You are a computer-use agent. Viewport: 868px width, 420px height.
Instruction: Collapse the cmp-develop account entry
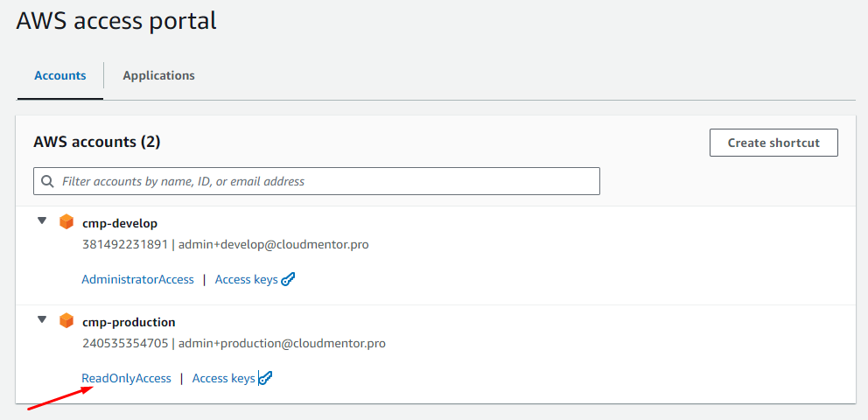pos(41,221)
